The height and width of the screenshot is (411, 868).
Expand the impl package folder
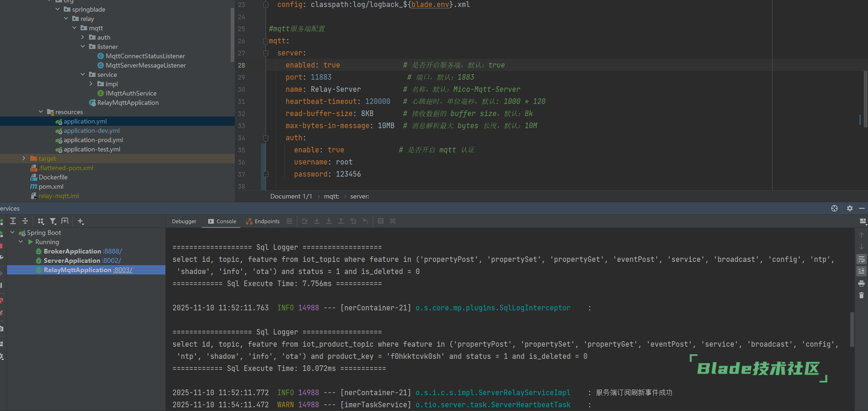(91, 84)
